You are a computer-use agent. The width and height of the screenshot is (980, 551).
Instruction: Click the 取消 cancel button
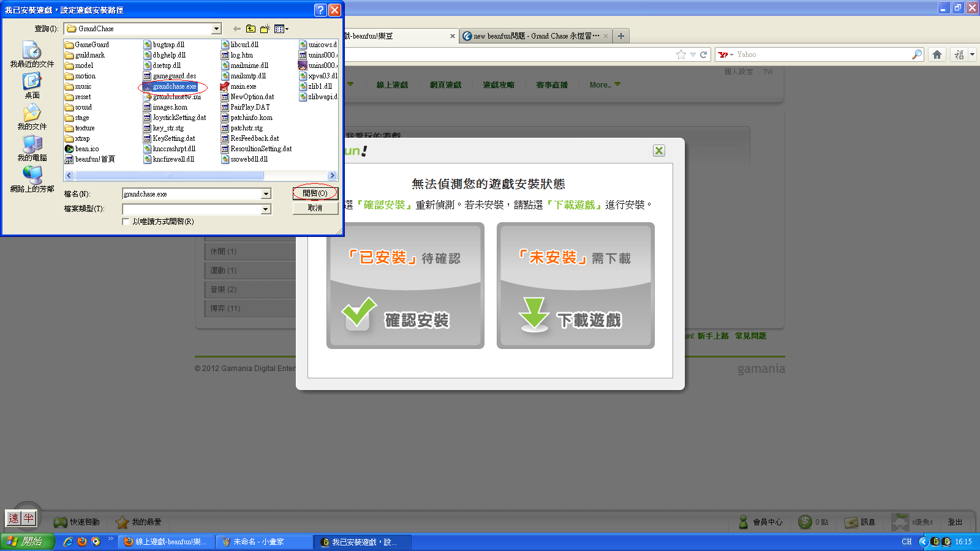pos(315,208)
